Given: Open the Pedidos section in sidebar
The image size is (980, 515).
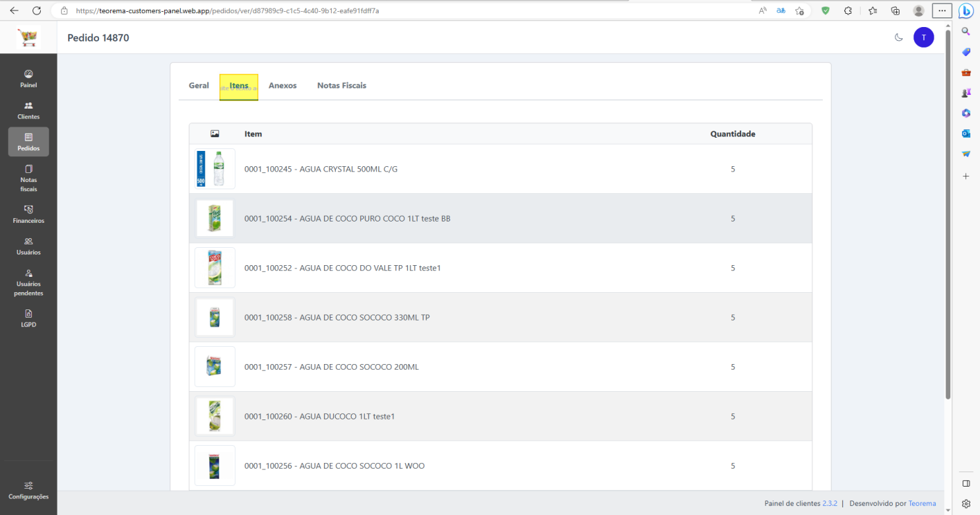Looking at the screenshot, I should pos(28,142).
